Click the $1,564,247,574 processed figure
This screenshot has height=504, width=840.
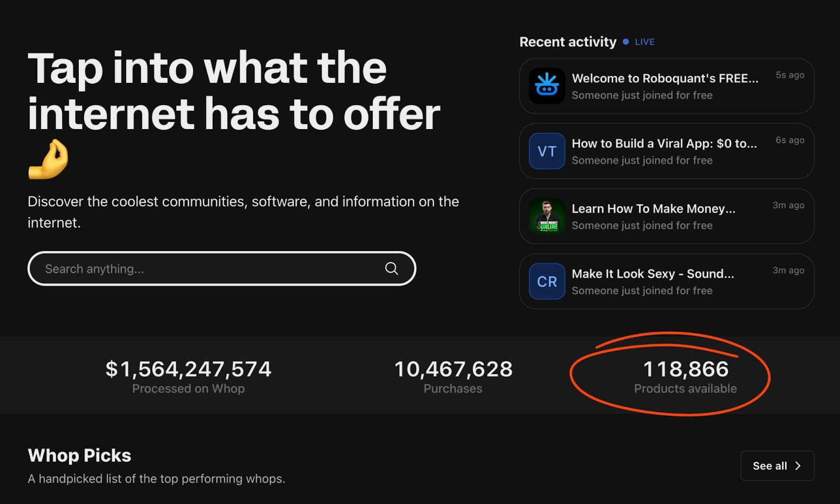click(188, 369)
